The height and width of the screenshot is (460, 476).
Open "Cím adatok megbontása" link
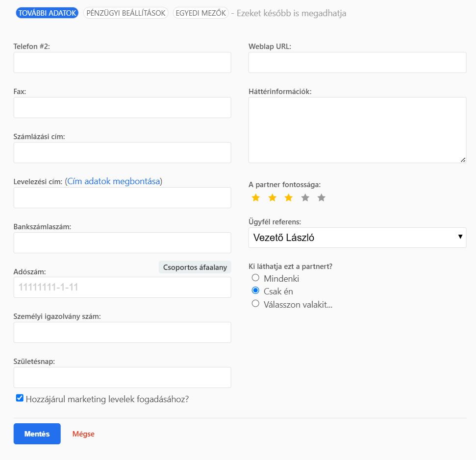pos(114,181)
